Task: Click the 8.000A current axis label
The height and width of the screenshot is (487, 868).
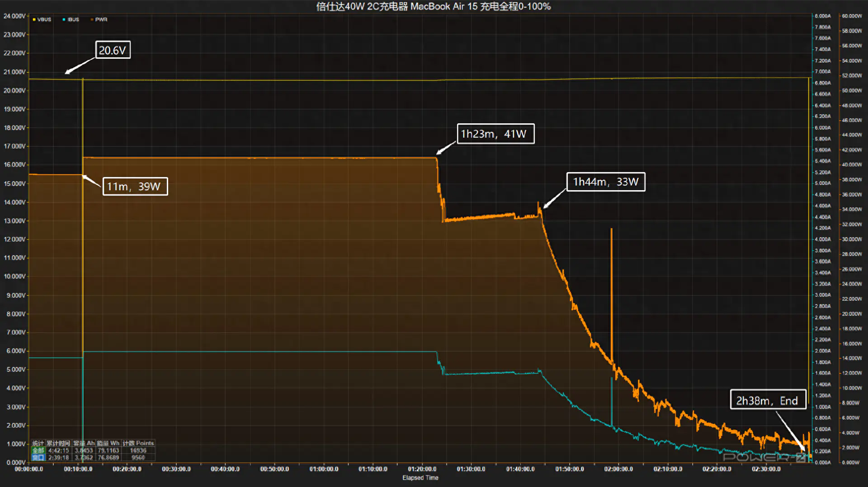Action: (822, 16)
